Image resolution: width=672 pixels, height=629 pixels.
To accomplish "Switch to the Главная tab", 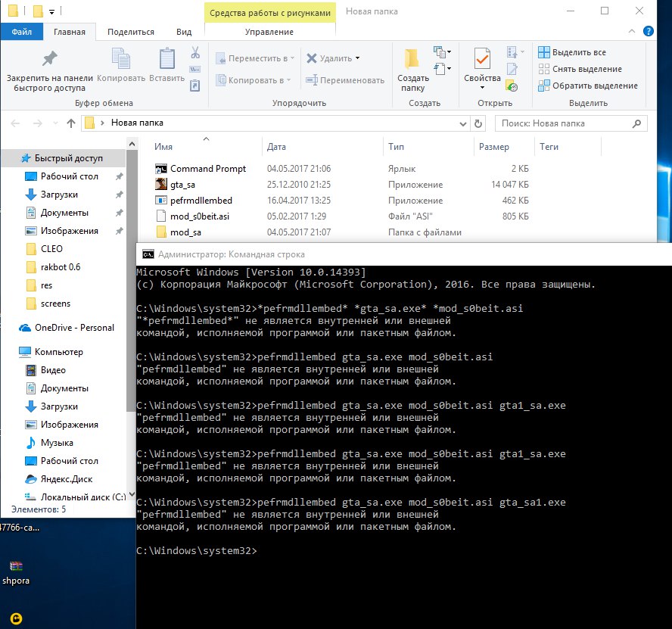I will click(x=70, y=32).
